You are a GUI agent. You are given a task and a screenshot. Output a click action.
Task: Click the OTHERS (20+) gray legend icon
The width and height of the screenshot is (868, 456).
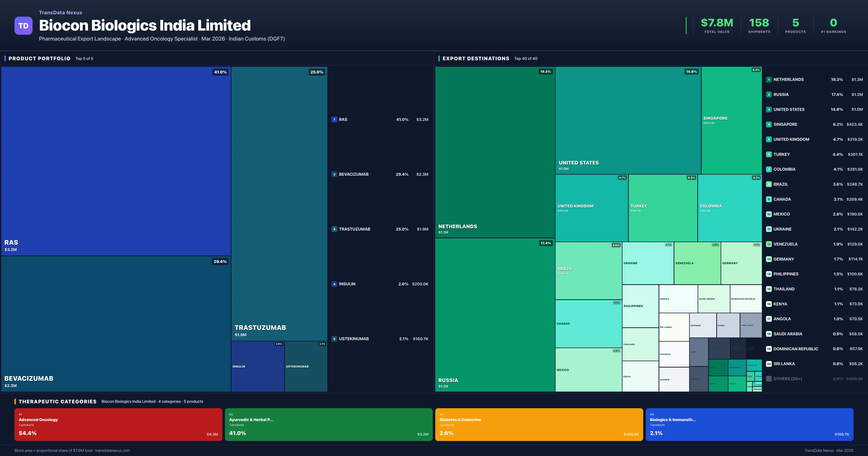click(x=769, y=378)
